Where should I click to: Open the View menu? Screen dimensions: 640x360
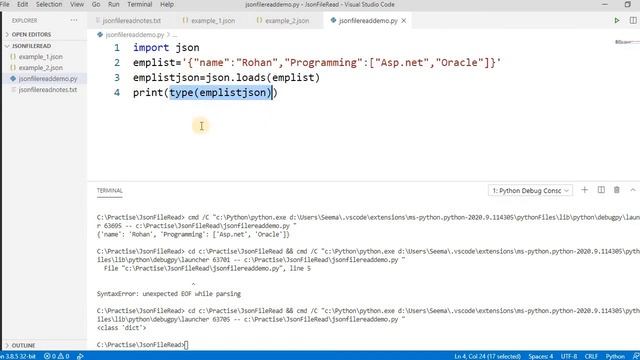(77, 4)
